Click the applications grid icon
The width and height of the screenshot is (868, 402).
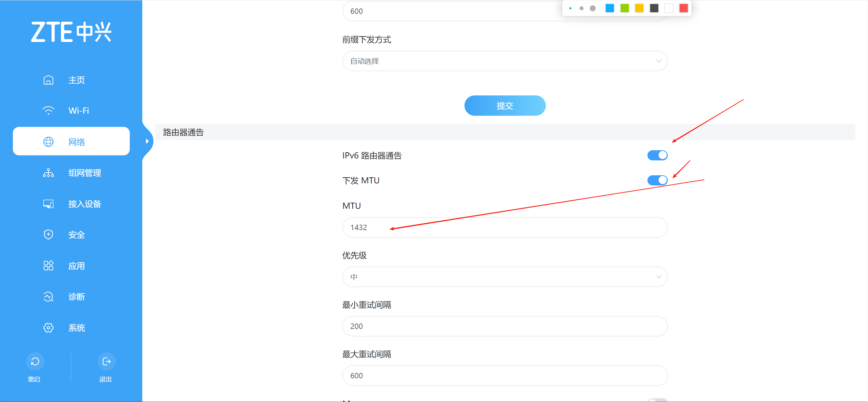[x=48, y=266]
